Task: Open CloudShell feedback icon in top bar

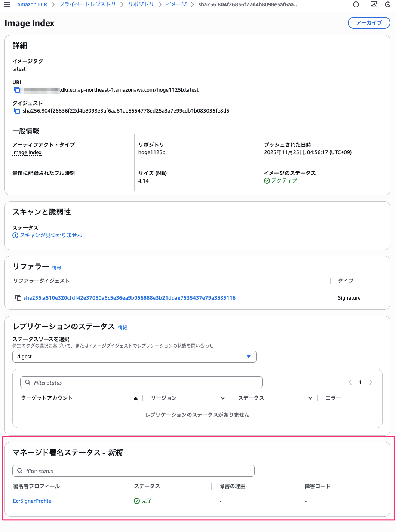Action: [373, 4]
